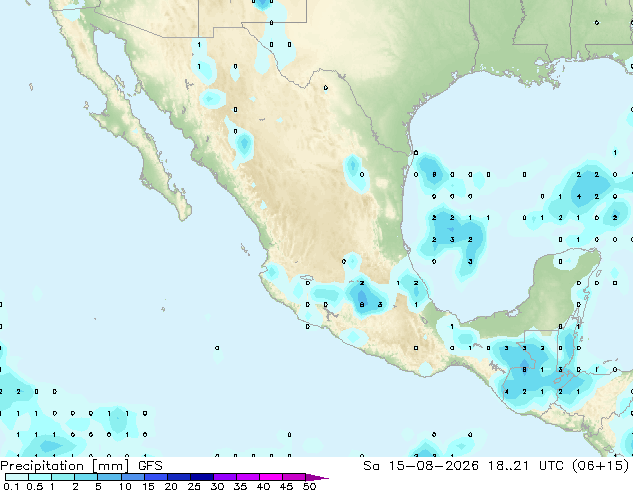Click the '0.5' legend scale label
The height and width of the screenshot is (490, 634).
click(34, 486)
